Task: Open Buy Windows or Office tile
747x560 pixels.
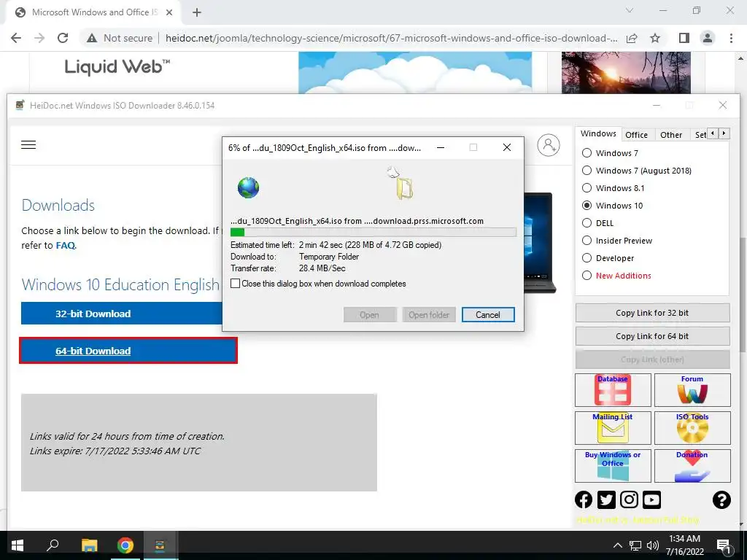Action: click(x=613, y=466)
